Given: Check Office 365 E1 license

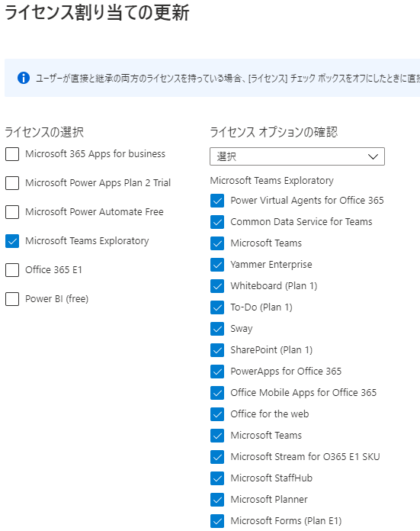Looking at the screenshot, I should click(12, 270).
